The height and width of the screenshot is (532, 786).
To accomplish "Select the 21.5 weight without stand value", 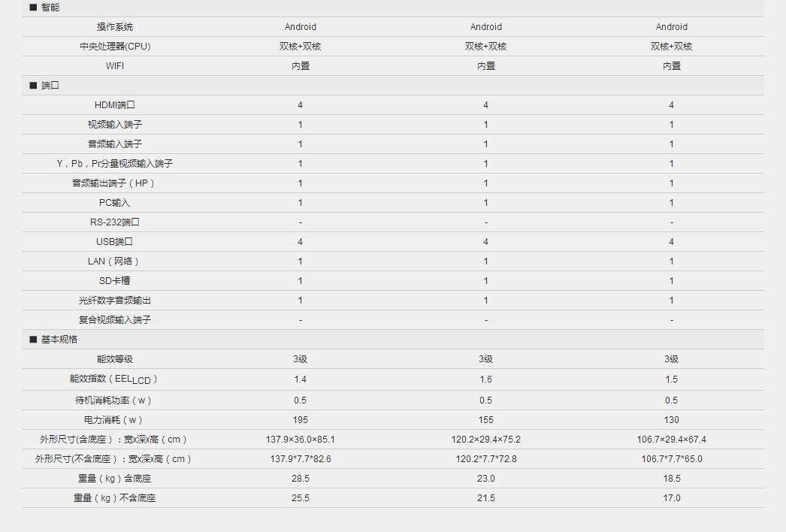I will click(485, 498).
